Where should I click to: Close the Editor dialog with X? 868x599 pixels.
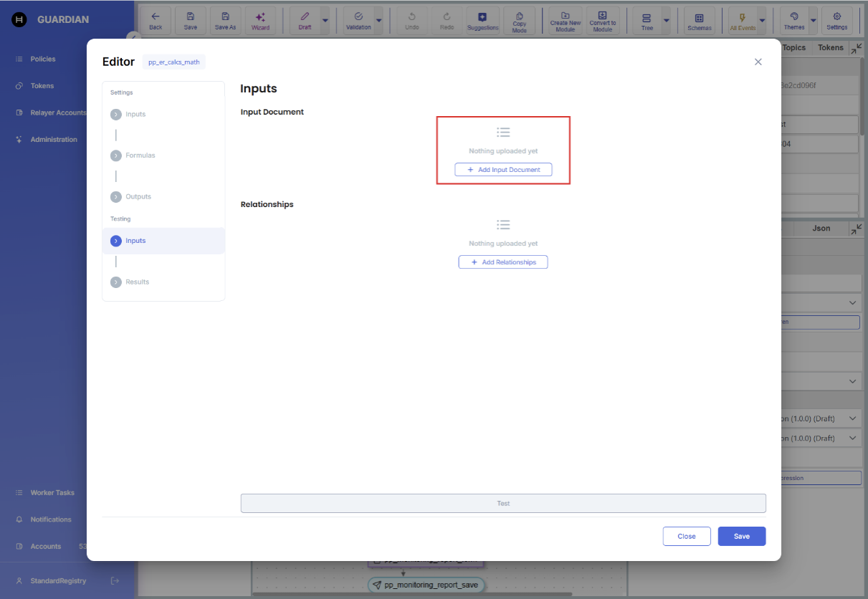tap(758, 62)
